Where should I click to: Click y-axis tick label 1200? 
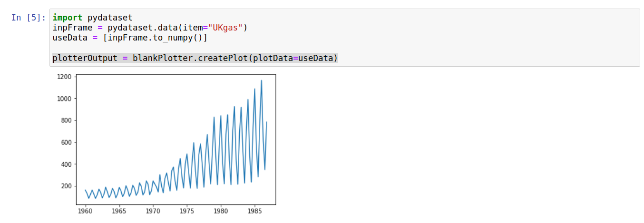coord(64,77)
